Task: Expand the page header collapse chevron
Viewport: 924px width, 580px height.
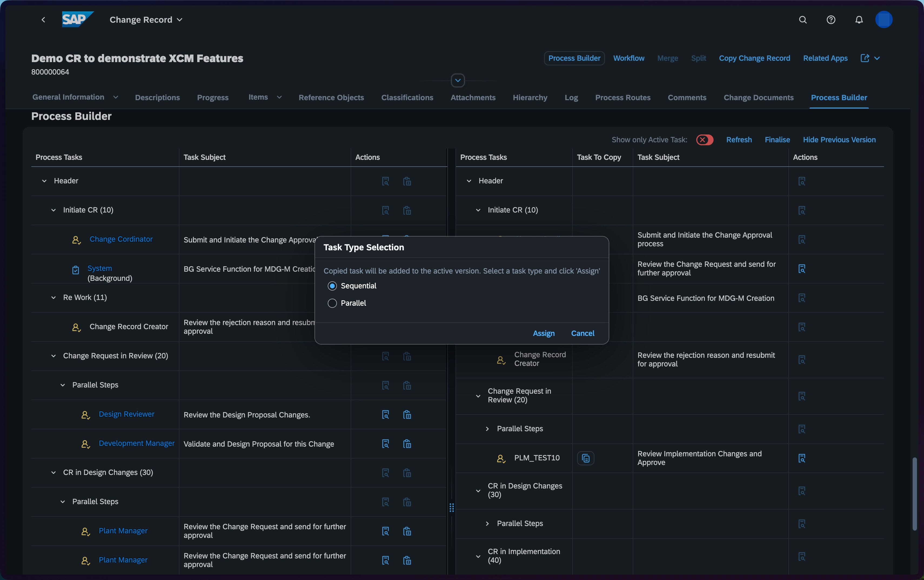Action: click(458, 80)
